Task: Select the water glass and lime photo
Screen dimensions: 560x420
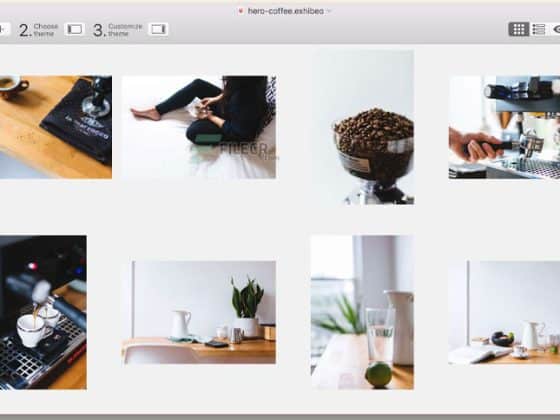Action: tap(362, 312)
